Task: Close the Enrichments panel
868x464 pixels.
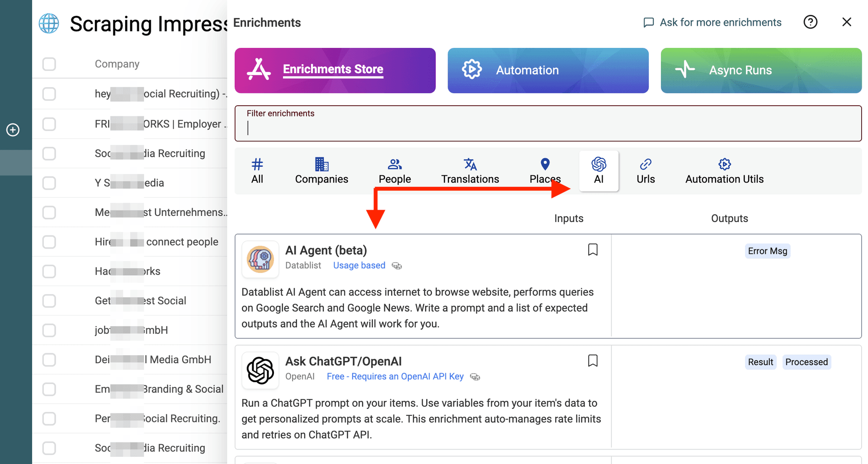Action: pyautogui.click(x=847, y=22)
